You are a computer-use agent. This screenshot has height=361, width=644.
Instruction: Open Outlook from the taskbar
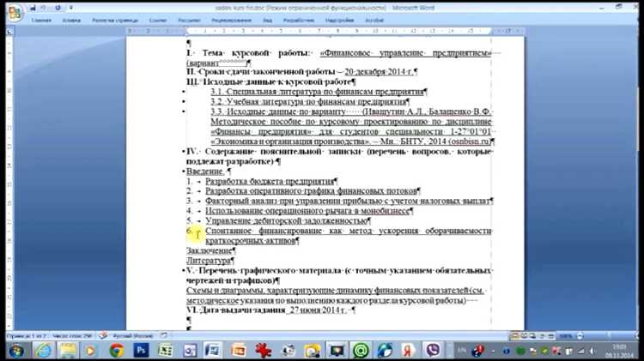tap(190, 351)
